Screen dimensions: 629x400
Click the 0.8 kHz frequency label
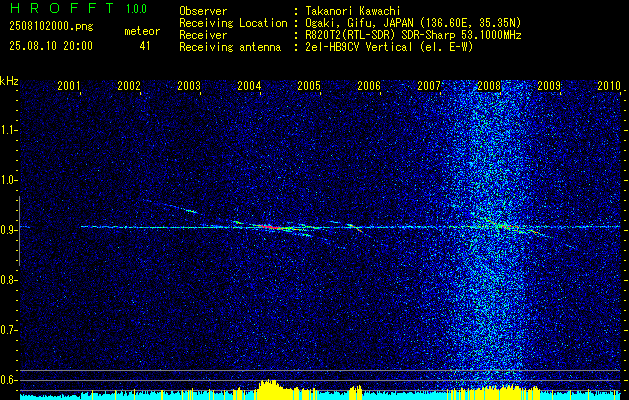pos(7,280)
